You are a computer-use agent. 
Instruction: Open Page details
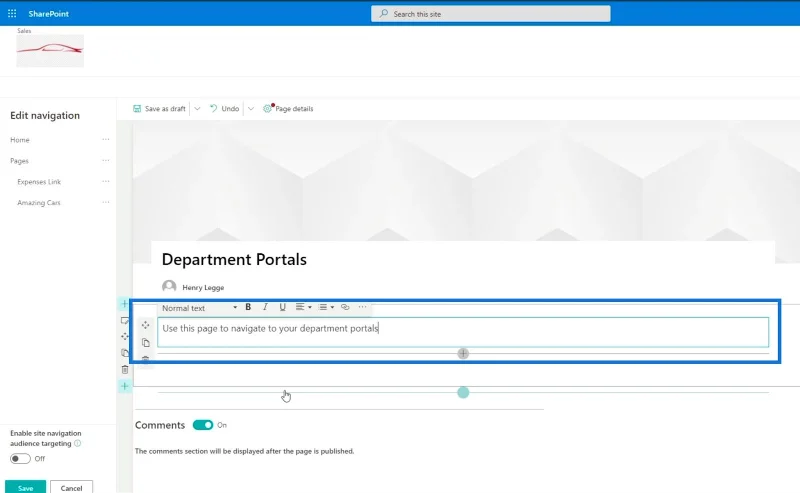coord(288,109)
